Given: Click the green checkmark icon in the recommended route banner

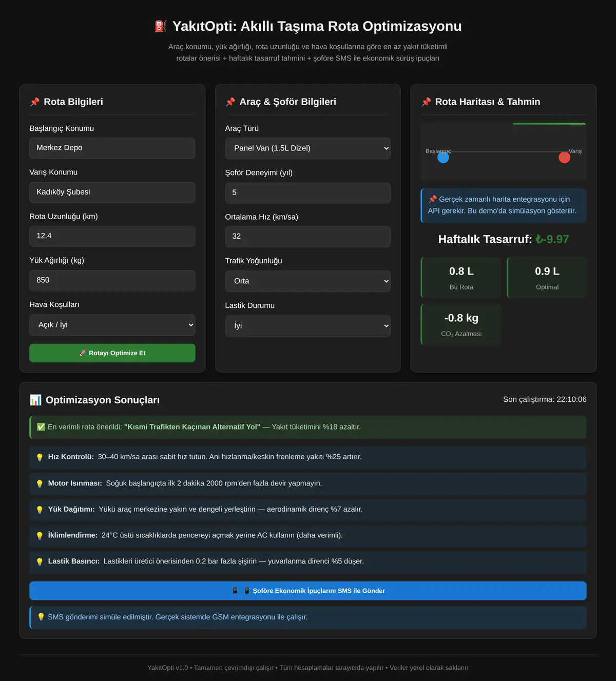Looking at the screenshot, I should [x=41, y=427].
